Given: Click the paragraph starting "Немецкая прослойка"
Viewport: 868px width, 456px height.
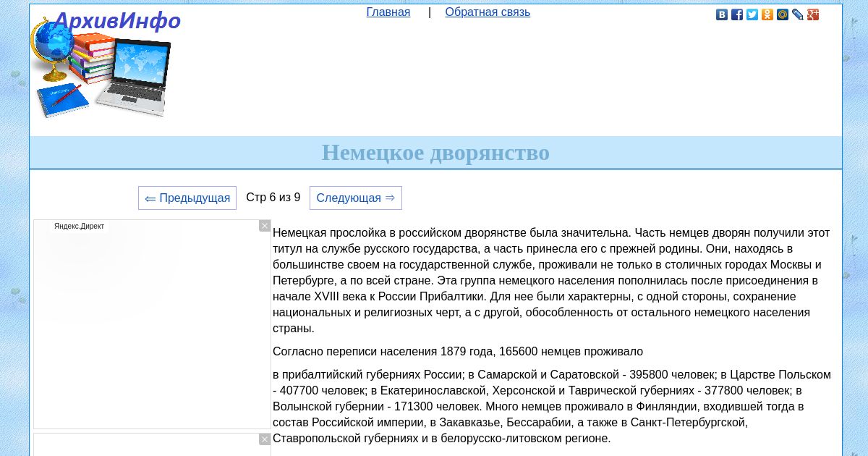Looking at the screenshot, I should [x=552, y=281].
